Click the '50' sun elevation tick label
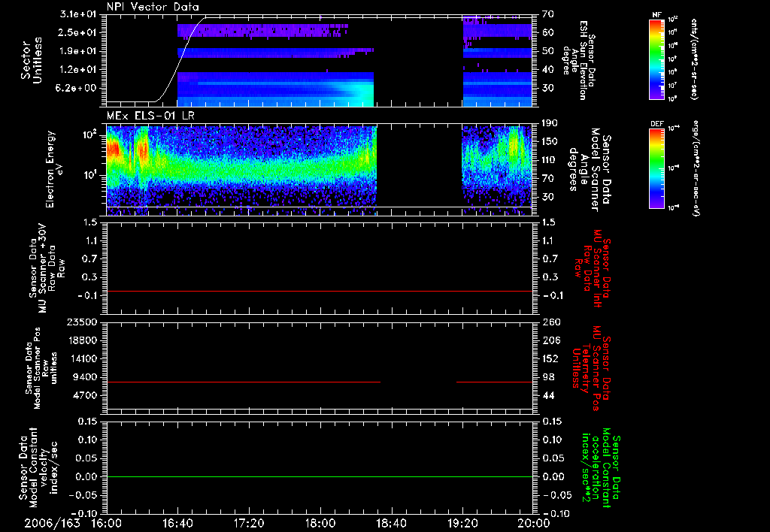Screen dimensions: 770x532 pyautogui.click(x=547, y=51)
